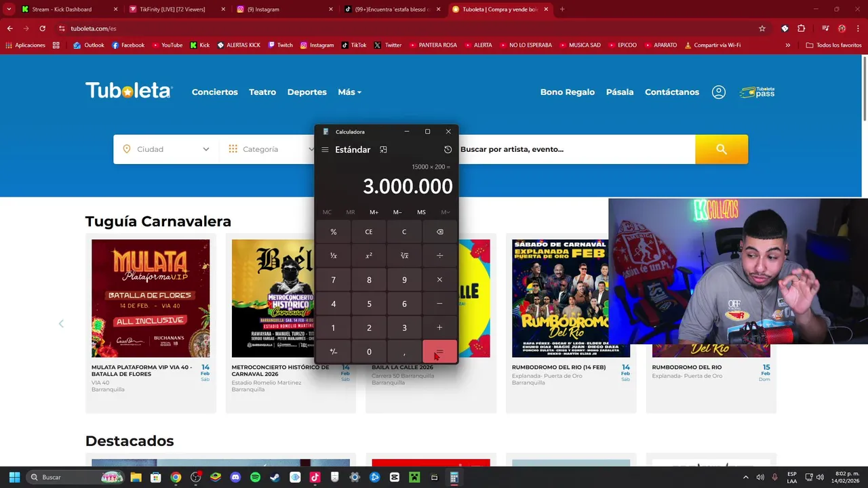Image resolution: width=868 pixels, height=488 pixels.
Task: Open the Contáctanos link
Action: (x=672, y=92)
